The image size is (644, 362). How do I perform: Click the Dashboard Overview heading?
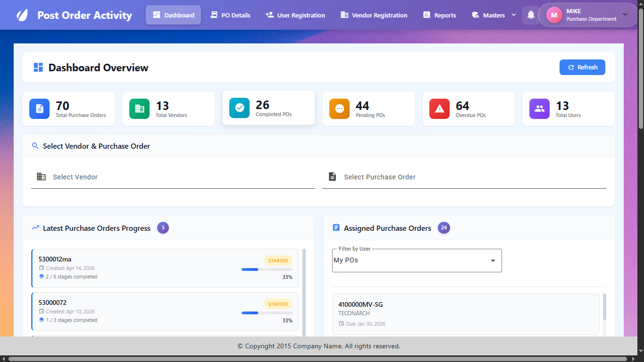click(x=99, y=67)
